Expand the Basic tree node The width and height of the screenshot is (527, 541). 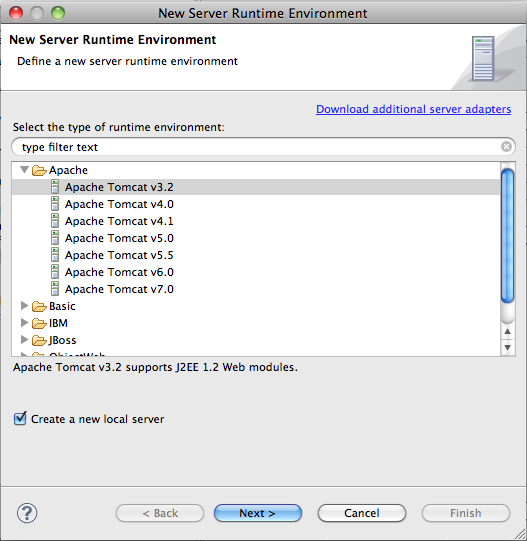pyautogui.click(x=24, y=305)
